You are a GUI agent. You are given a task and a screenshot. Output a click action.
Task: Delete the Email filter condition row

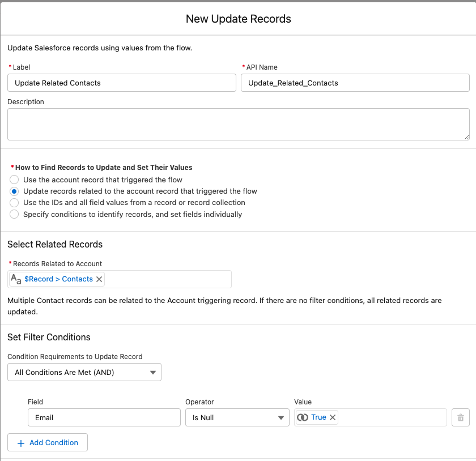(x=461, y=417)
